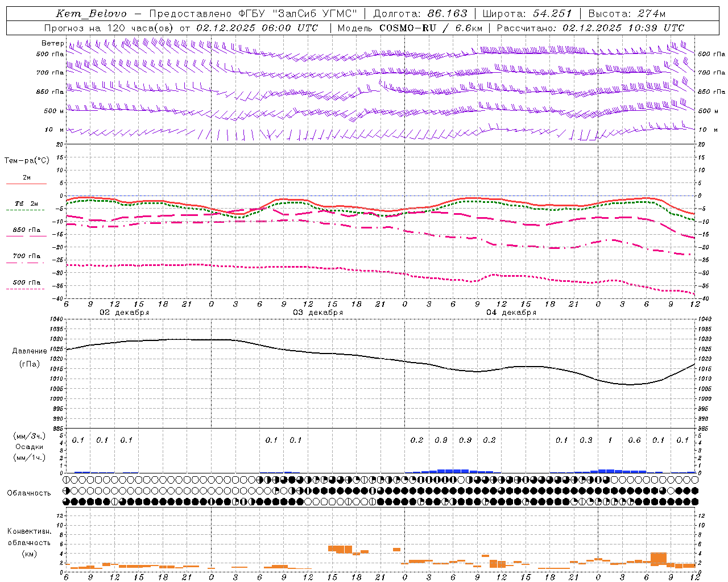728x582 pixels.
Task: Click the Конвективн. облачность (км) label
Action: point(29,542)
